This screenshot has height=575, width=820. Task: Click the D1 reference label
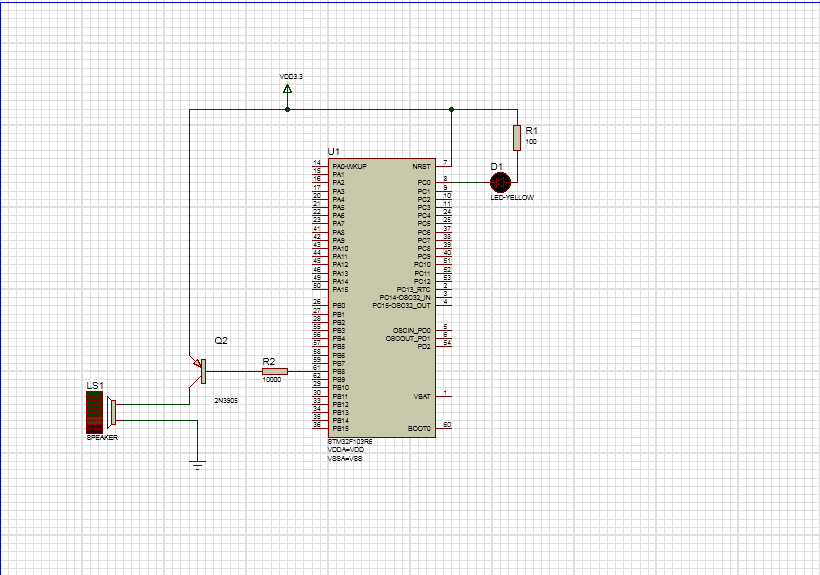[496, 166]
